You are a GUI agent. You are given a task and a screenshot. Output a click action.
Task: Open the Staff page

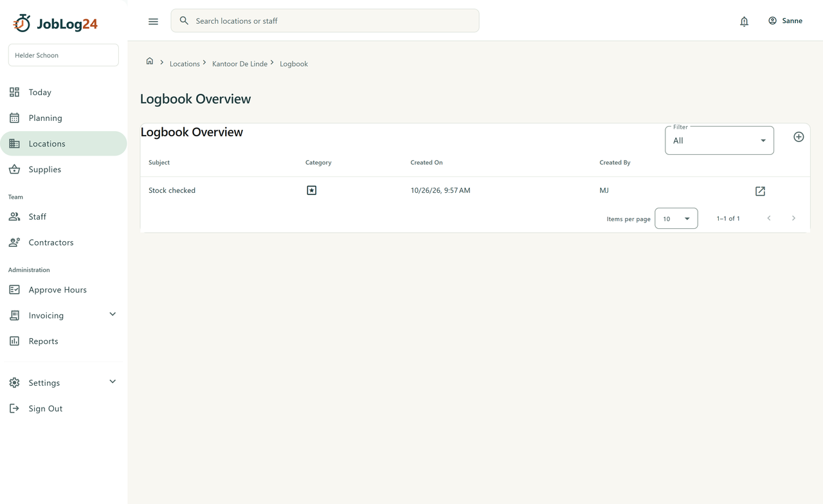coord(64,217)
